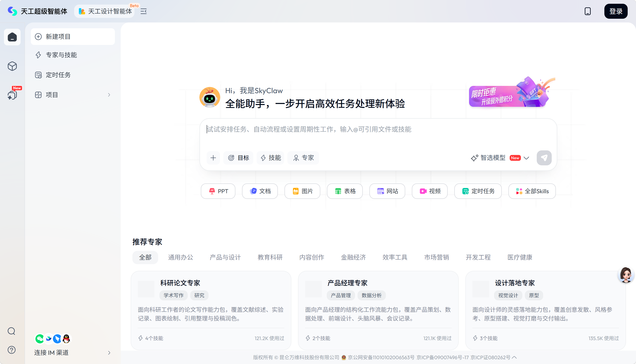
Task: Click 4个技能 on 科研论文专家 card
Action: tap(151, 338)
